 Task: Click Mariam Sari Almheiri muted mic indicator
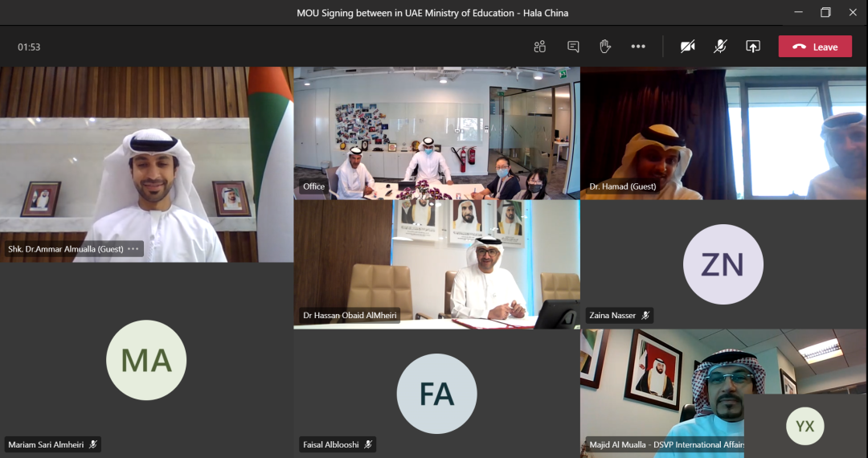click(x=93, y=444)
